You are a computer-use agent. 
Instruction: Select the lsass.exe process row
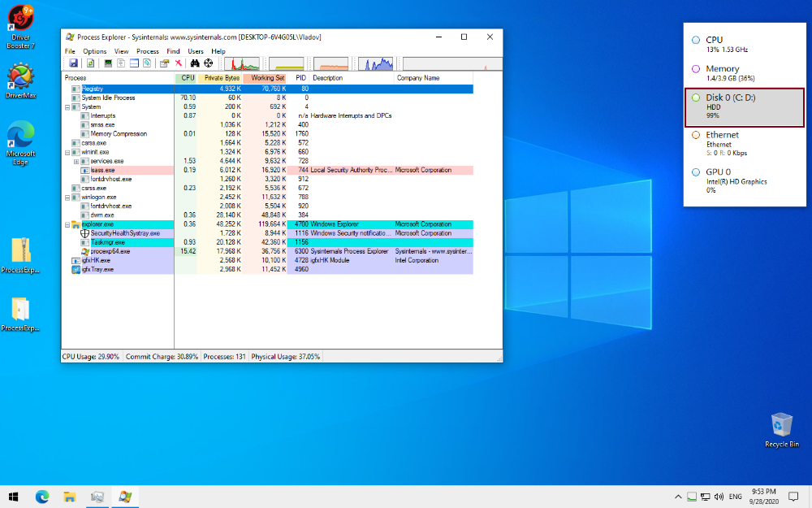click(x=267, y=170)
